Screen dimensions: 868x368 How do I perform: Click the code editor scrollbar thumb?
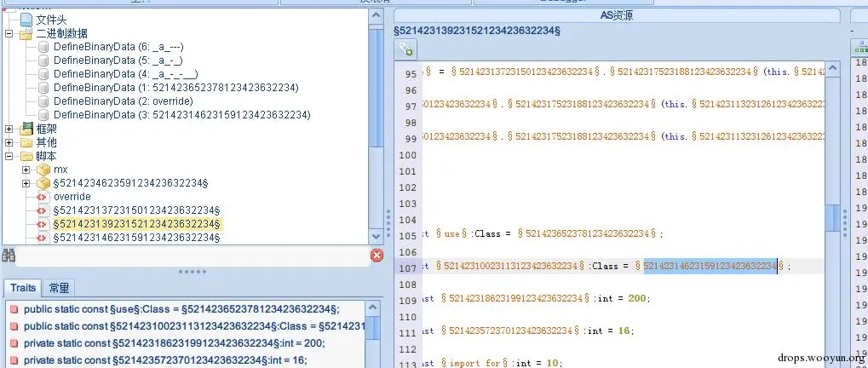tap(832, 218)
